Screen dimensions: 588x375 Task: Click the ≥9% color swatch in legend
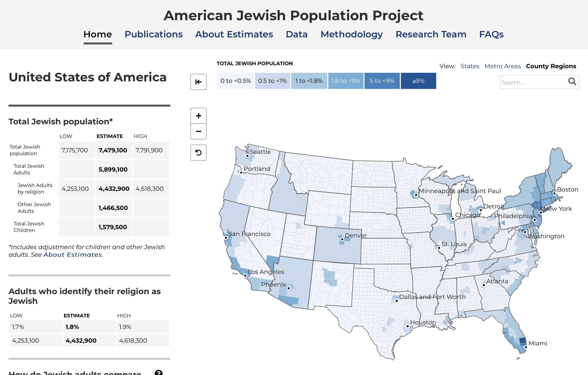[x=418, y=81]
